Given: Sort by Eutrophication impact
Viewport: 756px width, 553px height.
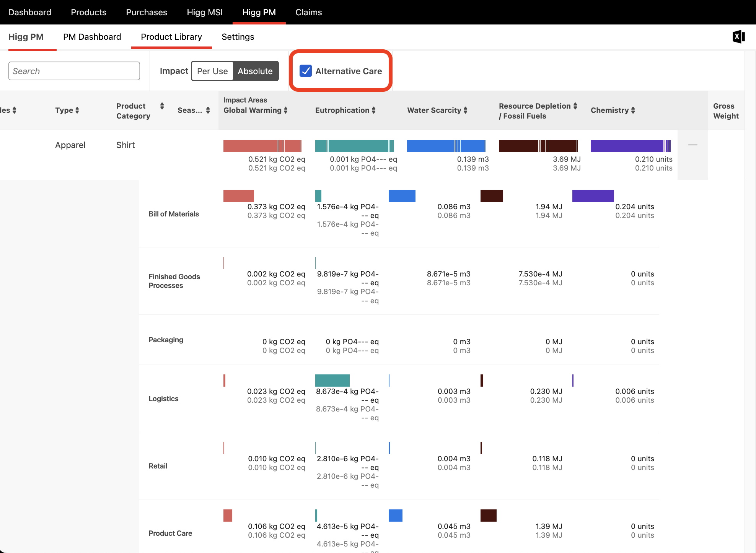Looking at the screenshot, I should pos(345,110).
